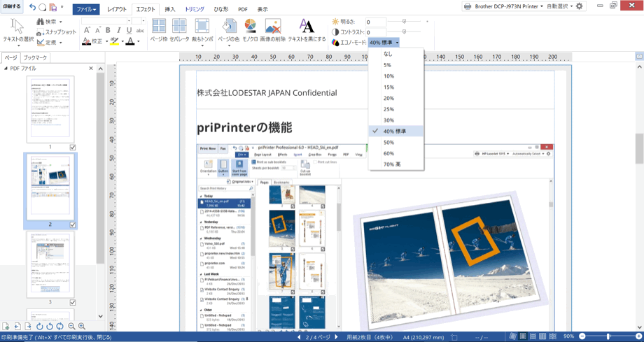
Task: Switch to the レイアウト ribbon tab
Action: tap(117, 9)
